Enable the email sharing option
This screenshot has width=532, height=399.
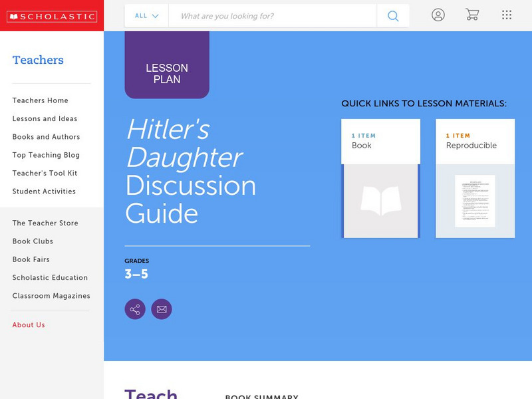click(163, 309)
